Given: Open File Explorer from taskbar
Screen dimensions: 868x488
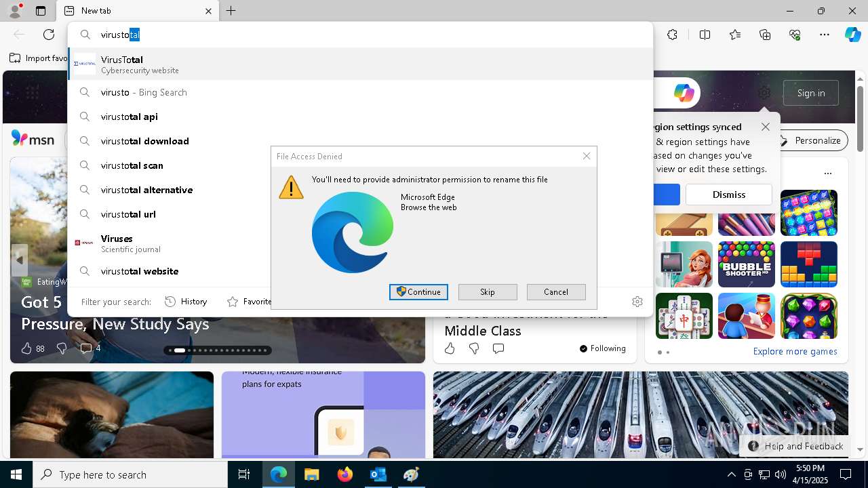Looking at the screenshot, I should pyautogui.click(x=311, y=475).
